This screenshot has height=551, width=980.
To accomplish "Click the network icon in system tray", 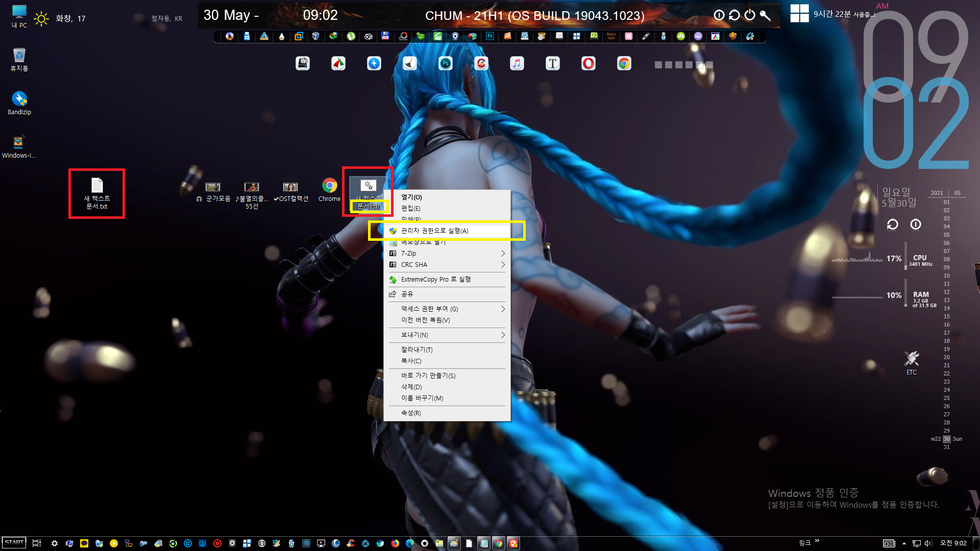I will click(x=917, y=543).
